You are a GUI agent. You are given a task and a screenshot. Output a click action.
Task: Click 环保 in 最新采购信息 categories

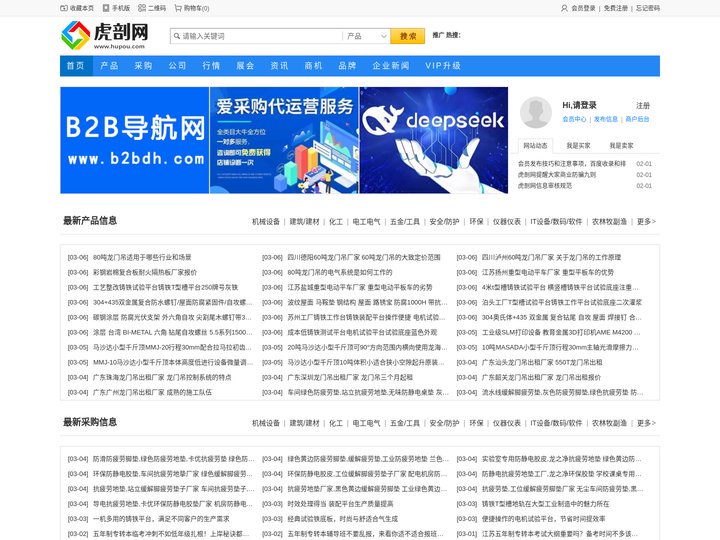pos(477,423)
